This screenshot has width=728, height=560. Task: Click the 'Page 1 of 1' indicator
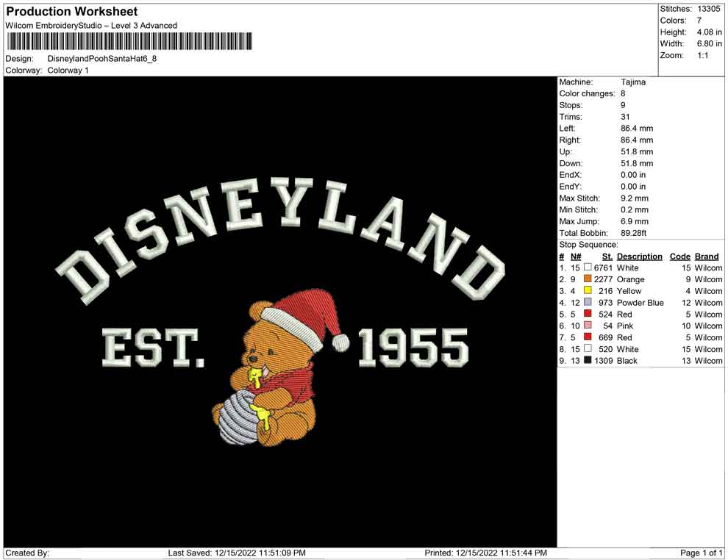[701, 553]
